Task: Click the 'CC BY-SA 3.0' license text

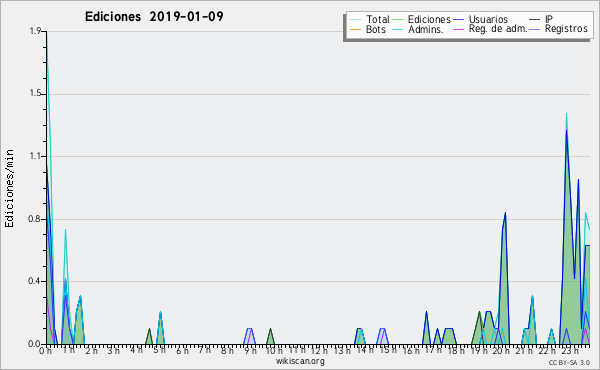Action: (x=569, y=362)
